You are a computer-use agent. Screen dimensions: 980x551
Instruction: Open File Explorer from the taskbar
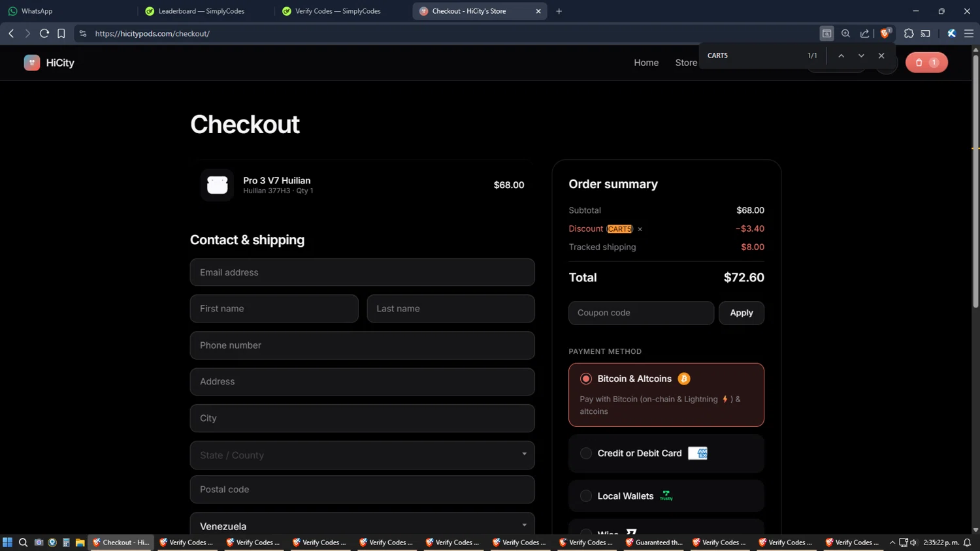(80, 543)
